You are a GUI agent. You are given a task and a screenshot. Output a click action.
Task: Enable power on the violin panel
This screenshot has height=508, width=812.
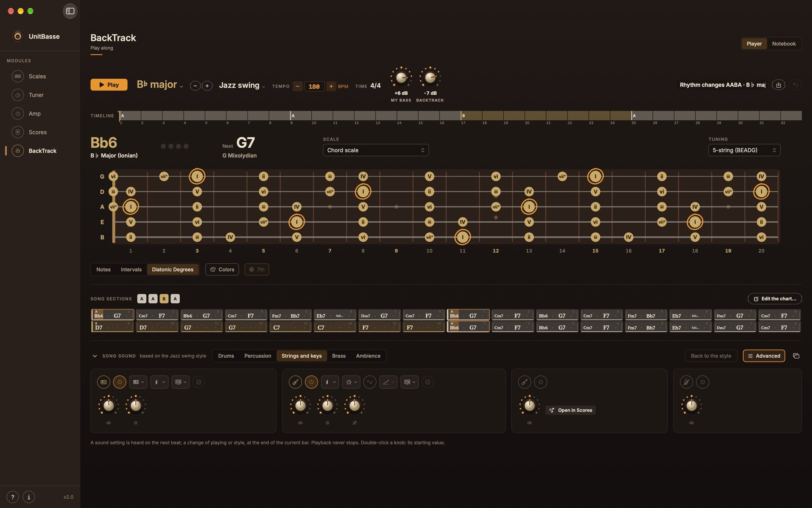pyautogui.click(x=702, y=382)
